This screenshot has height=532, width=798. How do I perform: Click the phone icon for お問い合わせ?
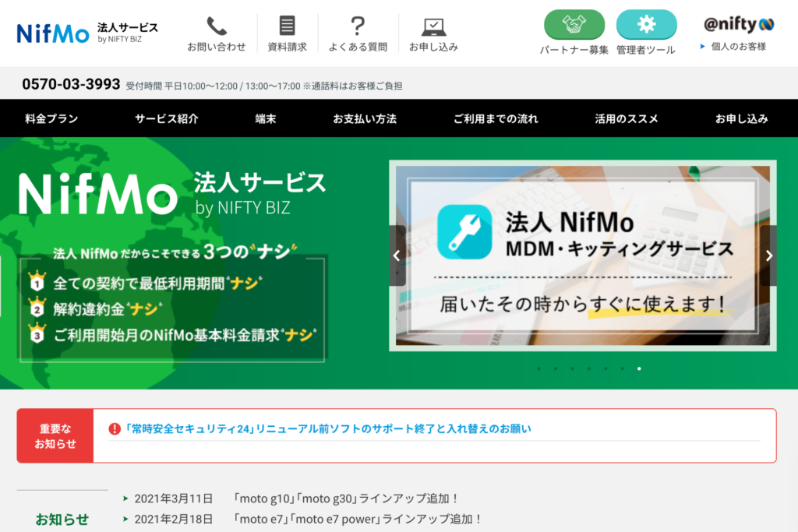[x=217, y=26]
